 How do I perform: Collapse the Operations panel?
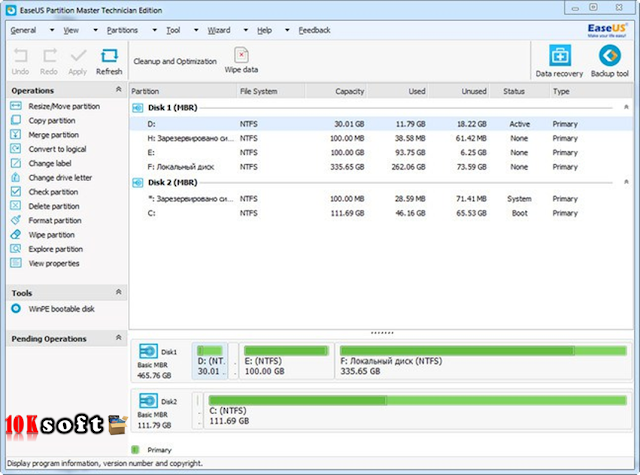coord(118,89)
